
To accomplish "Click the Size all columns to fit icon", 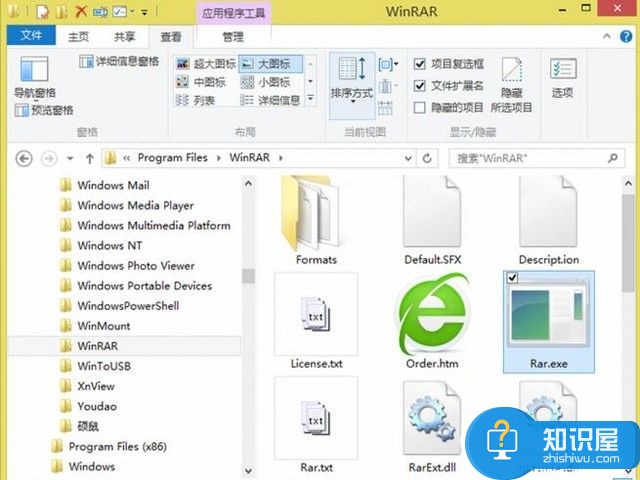I will pos(385,108).
